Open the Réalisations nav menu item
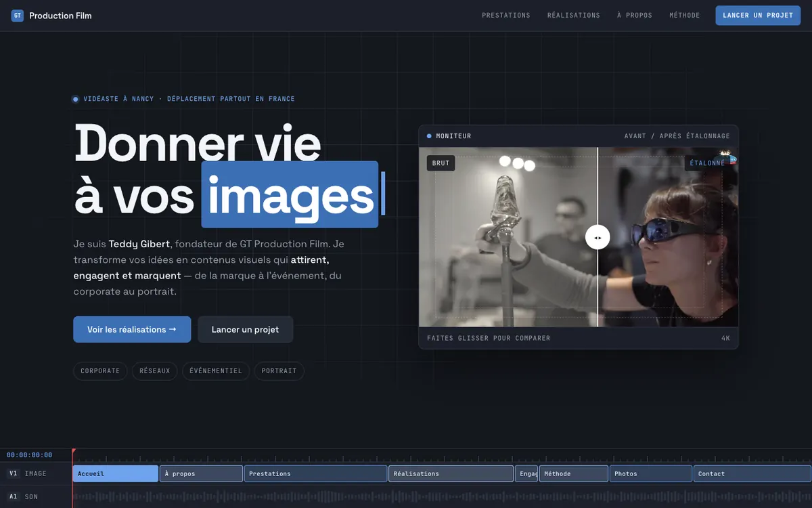 click(x=574, y=16)
